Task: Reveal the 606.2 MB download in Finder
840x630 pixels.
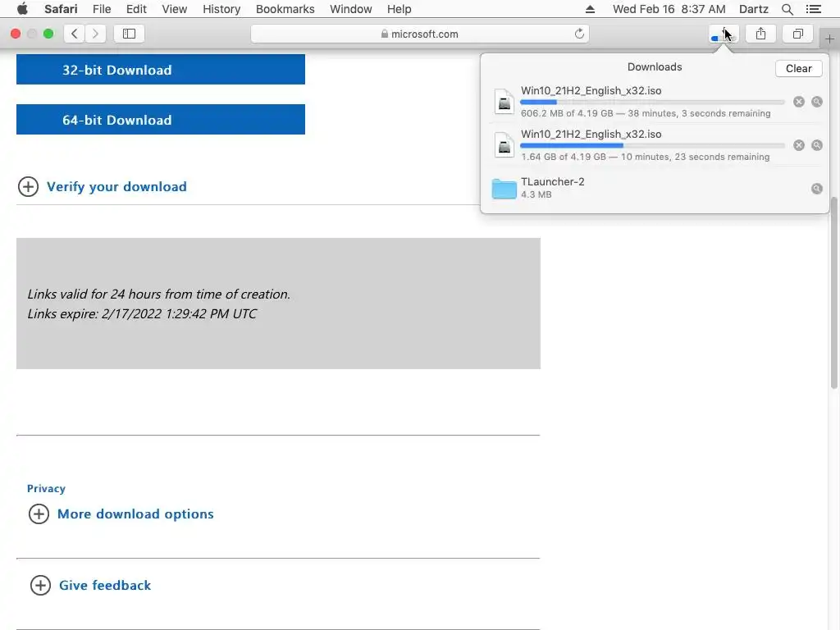Action: tap(817, 102)
